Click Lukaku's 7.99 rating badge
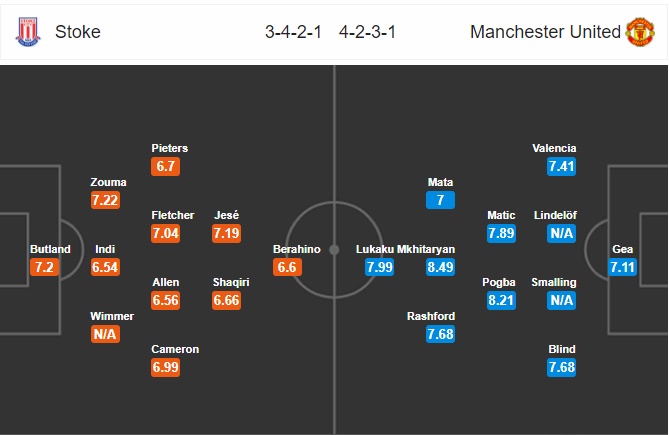 [380, 267]
